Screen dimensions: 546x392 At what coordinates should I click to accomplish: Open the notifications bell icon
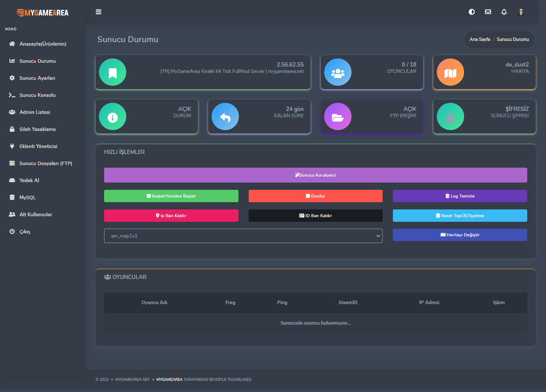point(504,12)
